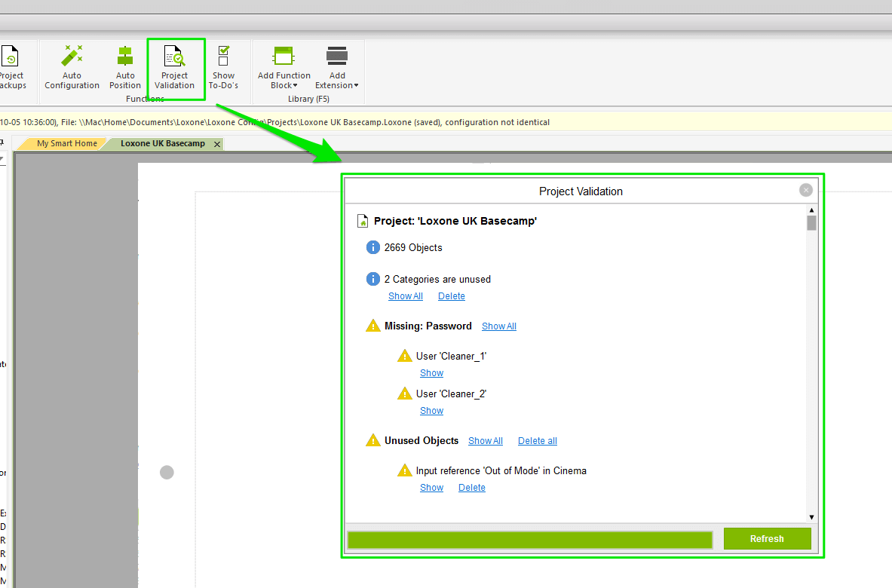Expand the Add Function Block dropdown arrow
This screenshot has height=588, width=892.
pyautogui.click(x=296, y=86)
